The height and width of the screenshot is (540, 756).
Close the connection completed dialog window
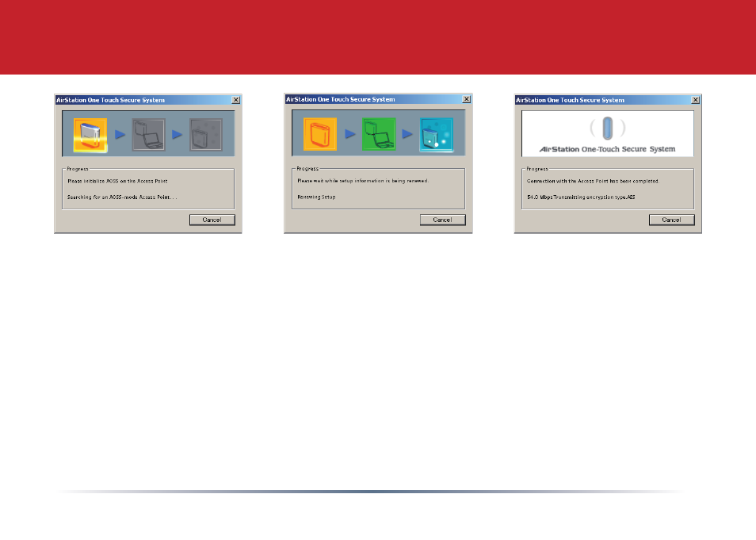tap(695, 100)
